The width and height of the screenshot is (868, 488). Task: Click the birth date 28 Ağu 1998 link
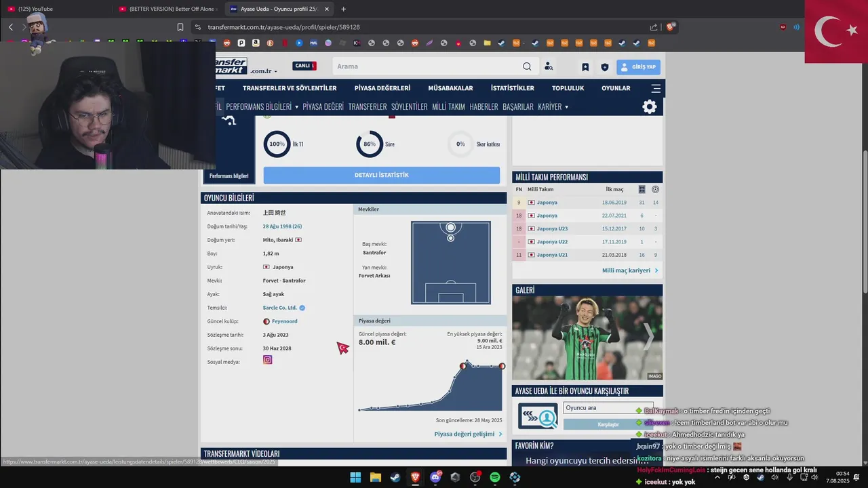(283, 226)
